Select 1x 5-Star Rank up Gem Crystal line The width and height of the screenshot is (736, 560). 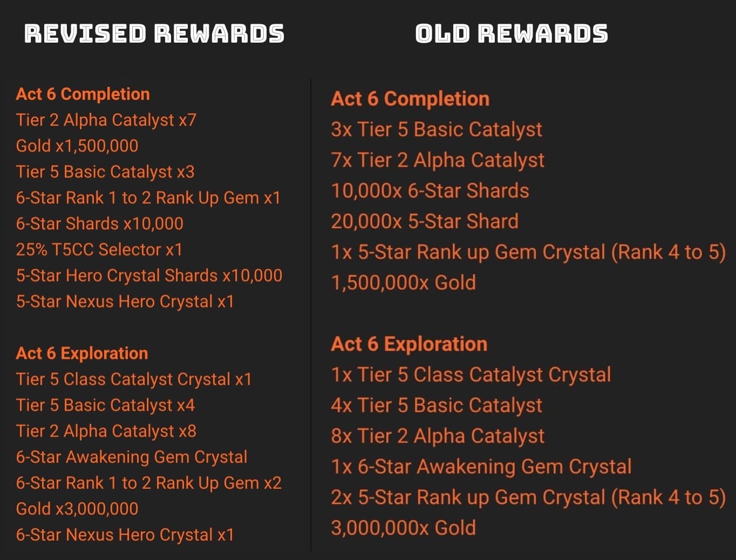tap(528, 252)
